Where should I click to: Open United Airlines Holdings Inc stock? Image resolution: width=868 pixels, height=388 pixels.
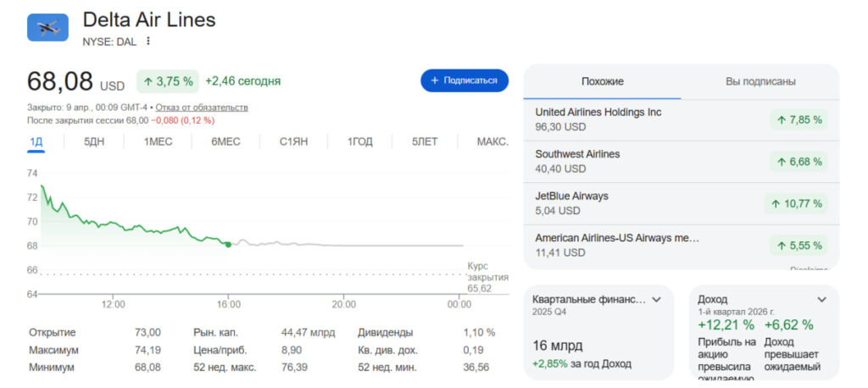pyautogui.click(x=598, y=113)
